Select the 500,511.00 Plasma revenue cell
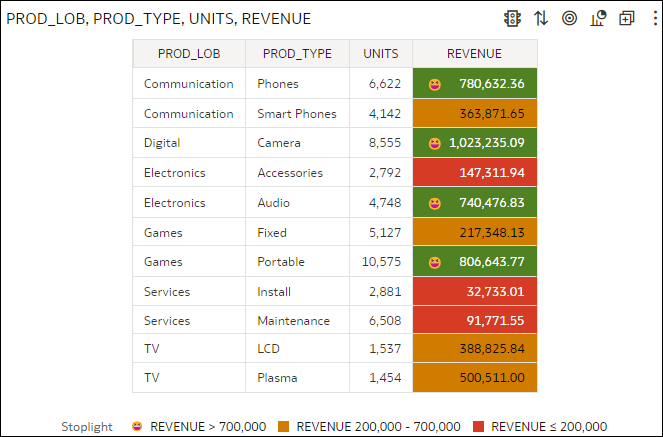Viewport: 663px width, 437px height. tap(475, 377)
